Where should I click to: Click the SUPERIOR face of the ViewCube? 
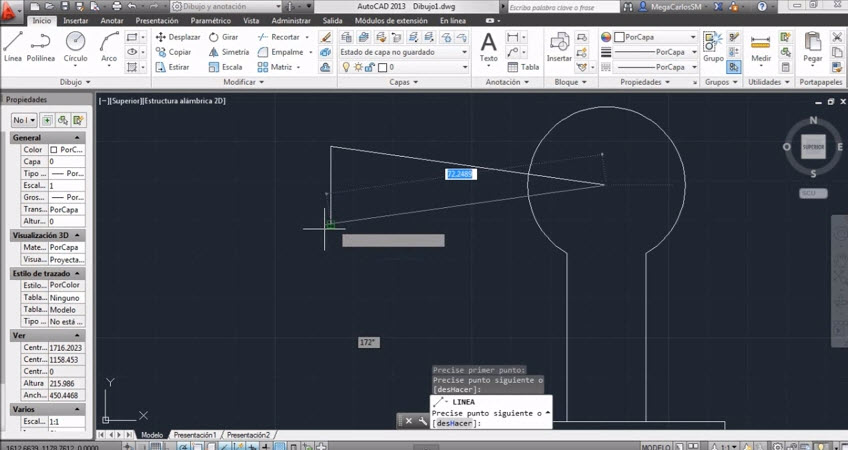click(x=813, y=147)
